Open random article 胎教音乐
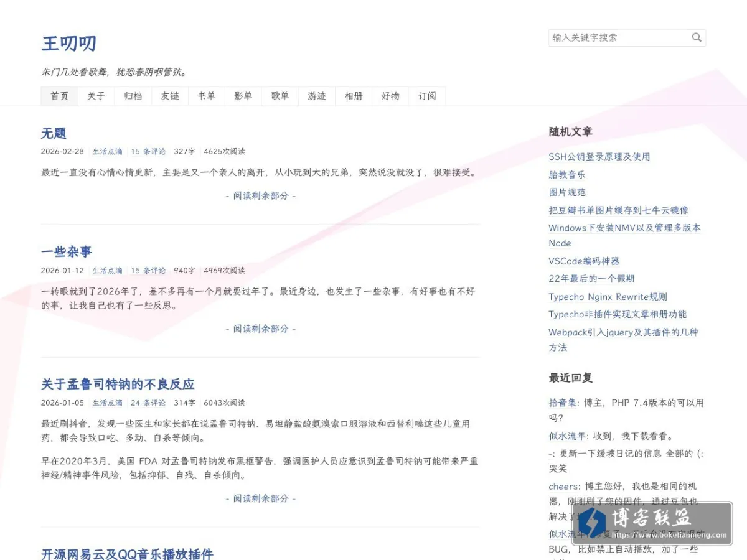 [567, 175]
